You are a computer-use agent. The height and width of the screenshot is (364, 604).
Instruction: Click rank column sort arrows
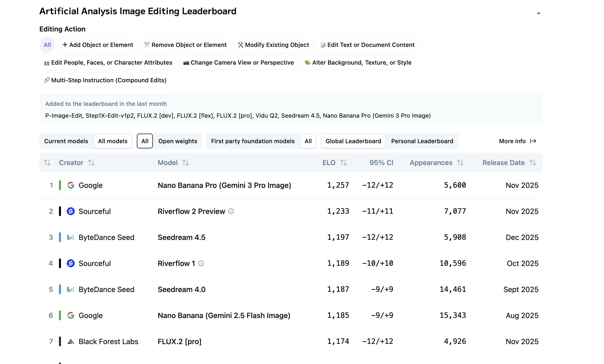(x=47, y=163)
